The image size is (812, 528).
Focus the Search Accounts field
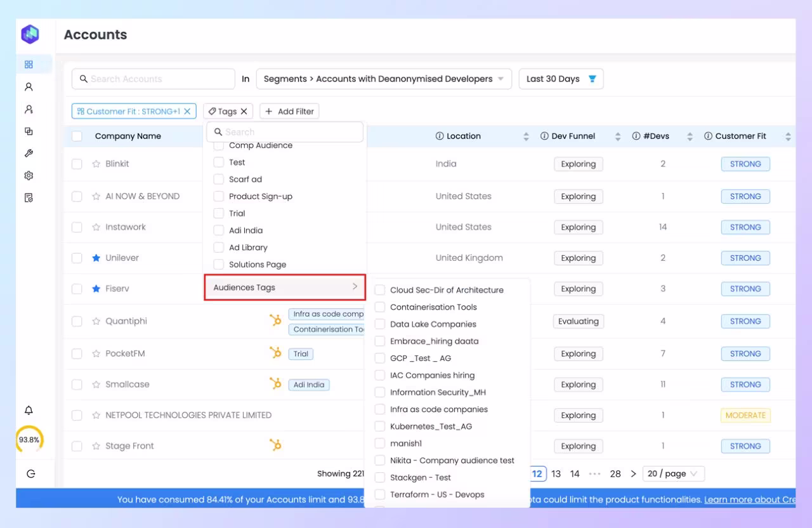154,79
